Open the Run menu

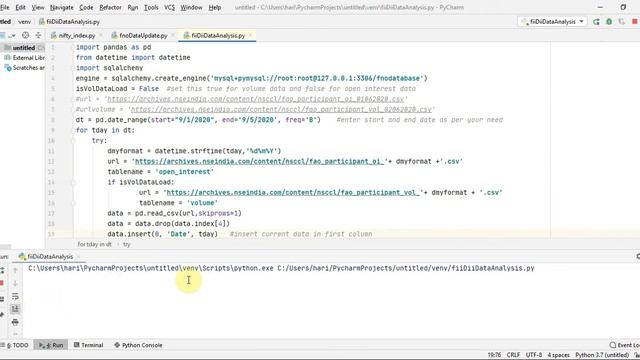click(133, 7)
